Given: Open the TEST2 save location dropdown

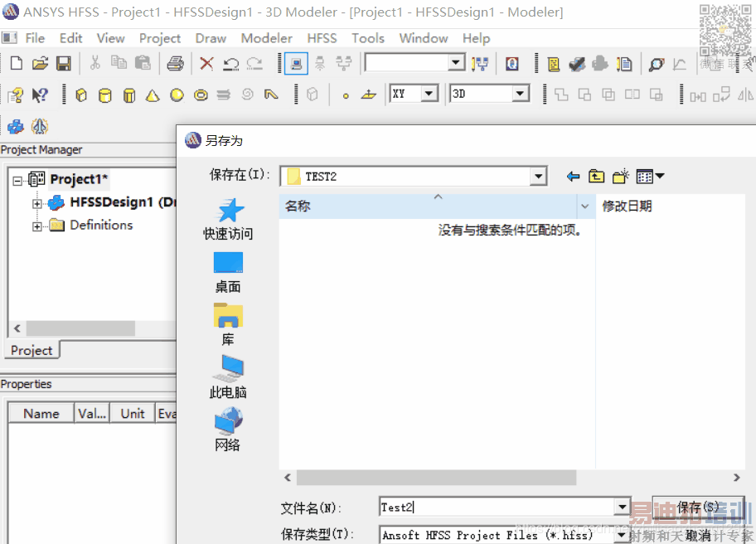Looking at the screenshot, I should [538, 177].
